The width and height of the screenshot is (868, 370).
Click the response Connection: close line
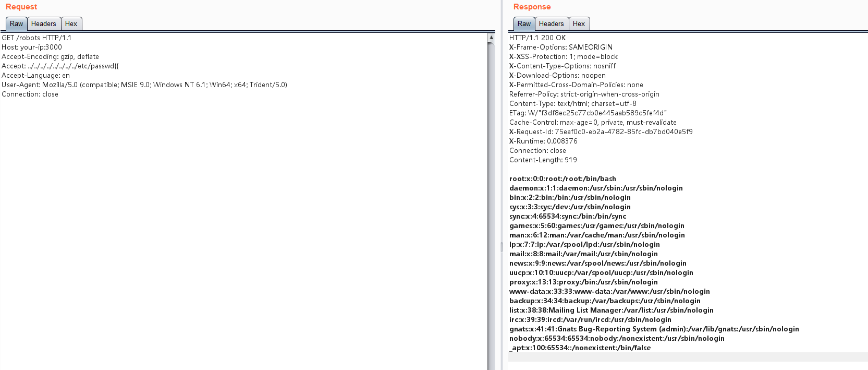pos(537,151)
